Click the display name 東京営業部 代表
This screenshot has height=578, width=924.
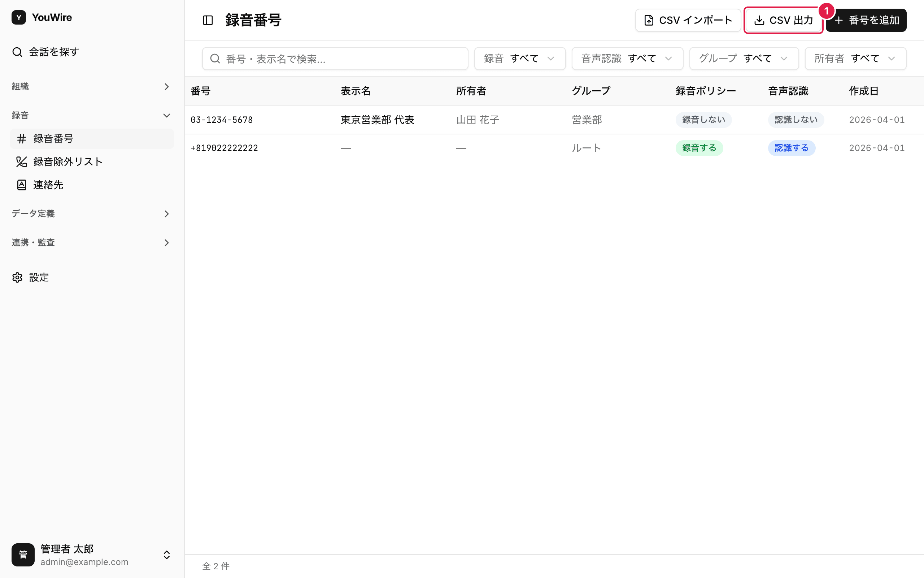tap(377, 120)
